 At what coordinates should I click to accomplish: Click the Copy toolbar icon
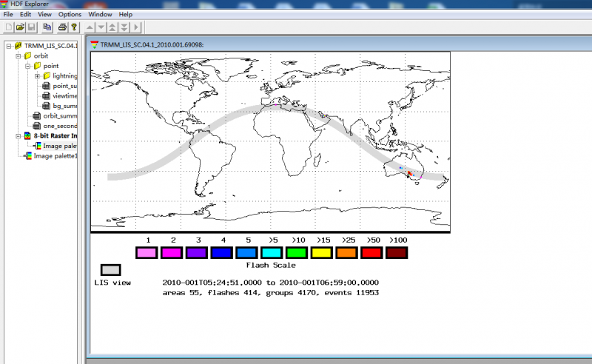(x=47, y=27)
